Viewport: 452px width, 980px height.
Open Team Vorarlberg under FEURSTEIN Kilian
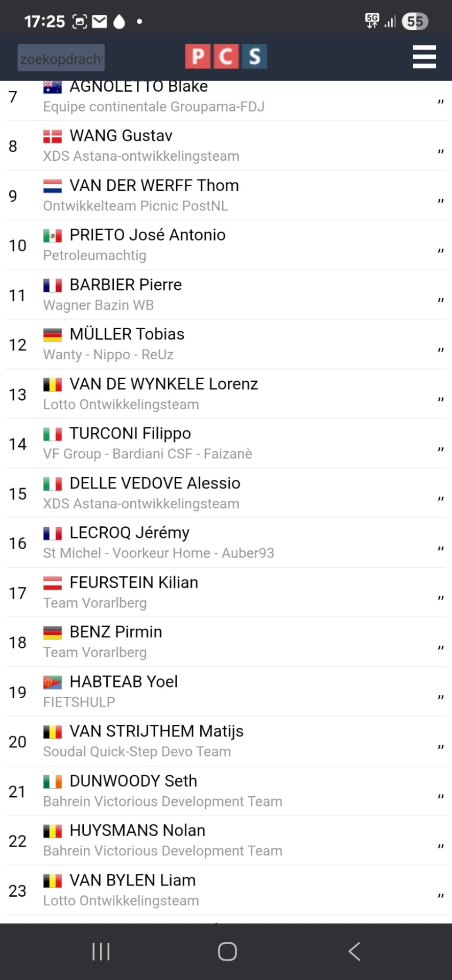(95, 603)
